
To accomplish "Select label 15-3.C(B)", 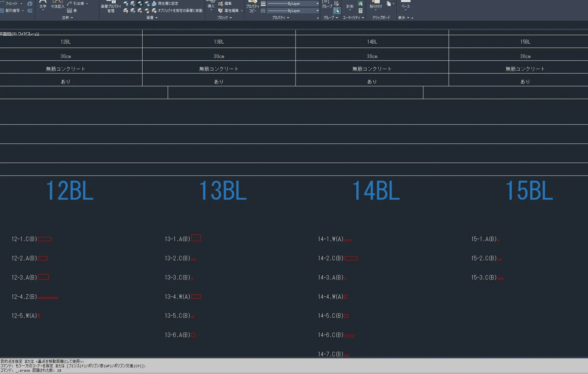I will click(x=484, y=277).
